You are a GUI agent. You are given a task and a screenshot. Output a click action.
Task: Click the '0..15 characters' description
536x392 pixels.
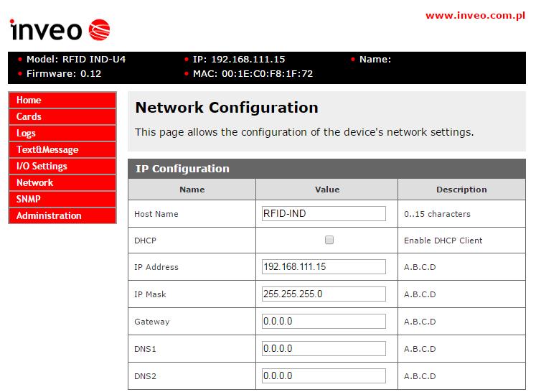tap(437, 214)
